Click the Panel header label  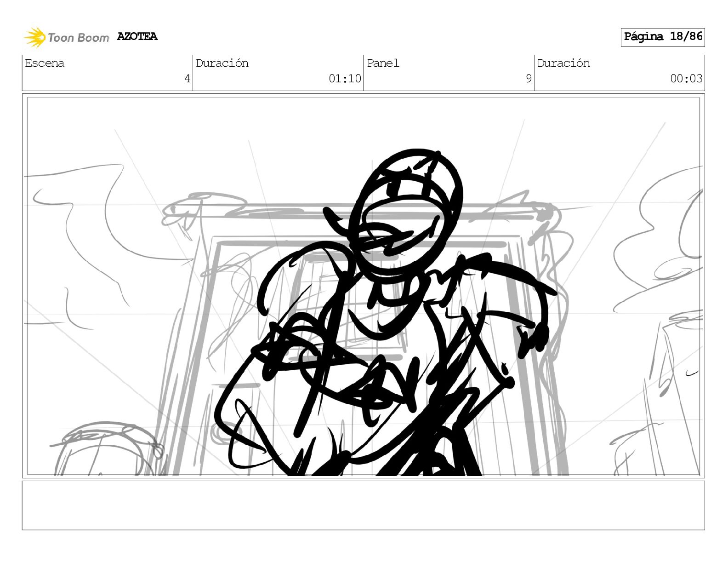pos(383,63)
